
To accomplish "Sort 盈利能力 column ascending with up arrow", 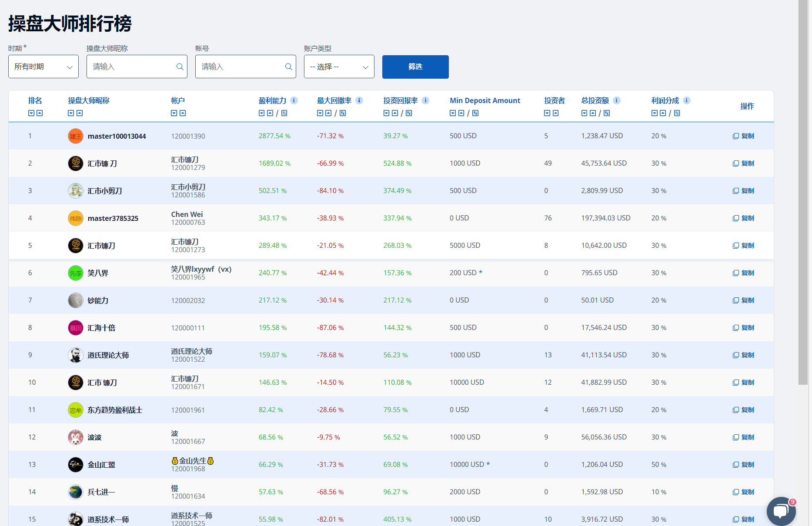I will pos(270,113).
